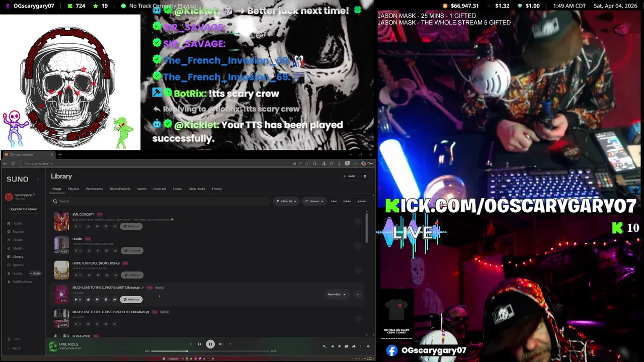Open the player queue icon
The height and width of the screenshot is (362, 644).
pyautogui.click(x=325, y=346)
